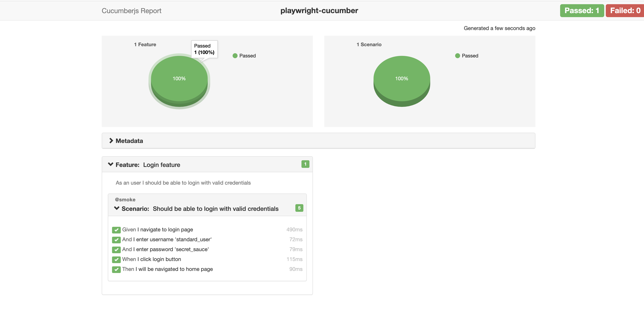Click the Failed: 0 filter label
Screen dimensions: 644x319
click(625, 10)
